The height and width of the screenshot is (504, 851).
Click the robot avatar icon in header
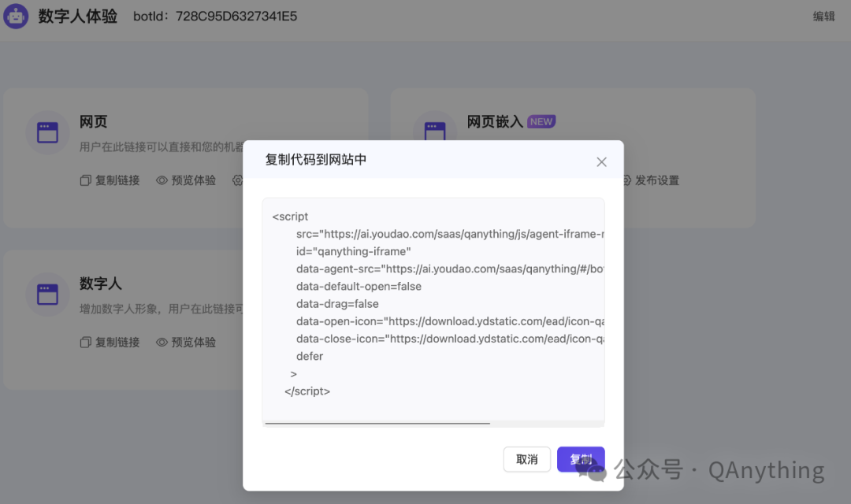click(x=16, y=17)
